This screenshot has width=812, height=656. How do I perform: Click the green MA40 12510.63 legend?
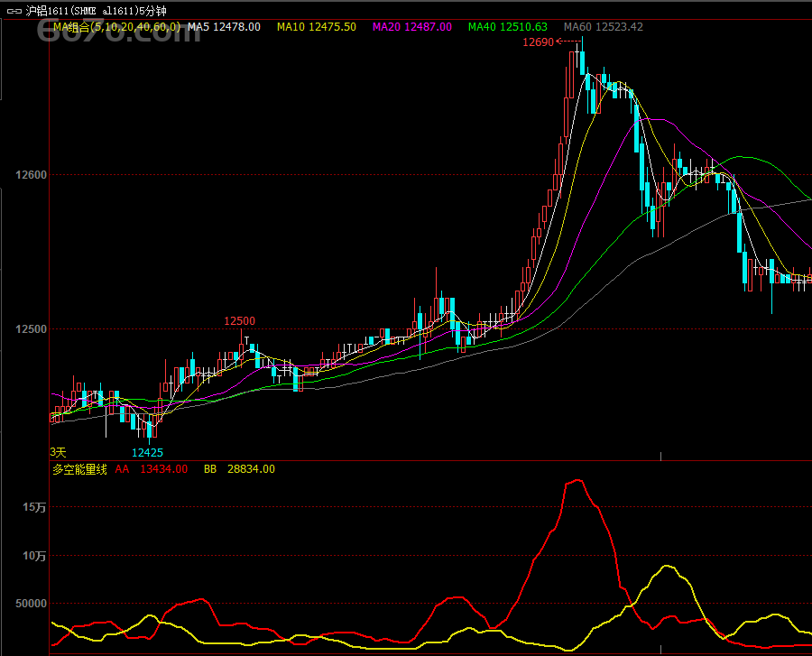[x=507, y=27]
